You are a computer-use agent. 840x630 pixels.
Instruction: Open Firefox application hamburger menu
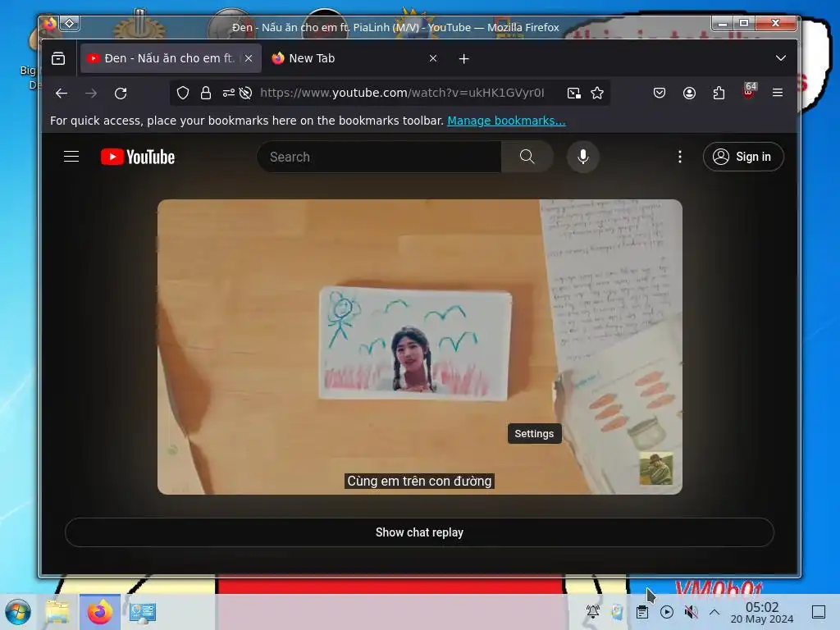click(x=778, y=93)
